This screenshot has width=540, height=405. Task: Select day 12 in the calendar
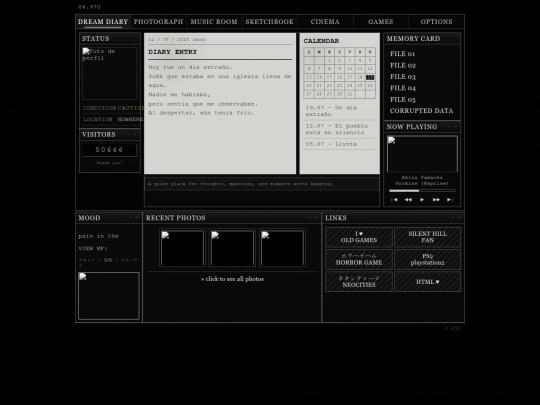[x=370, y=69]
